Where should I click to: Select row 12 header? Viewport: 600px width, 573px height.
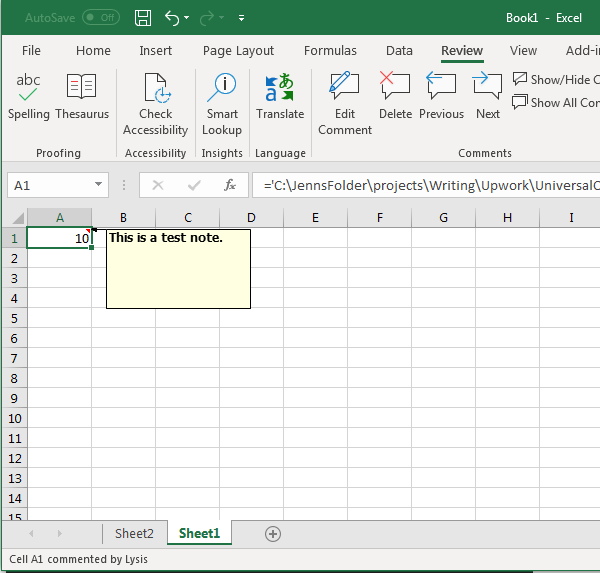pyautogui.click(x=14, y=459)
